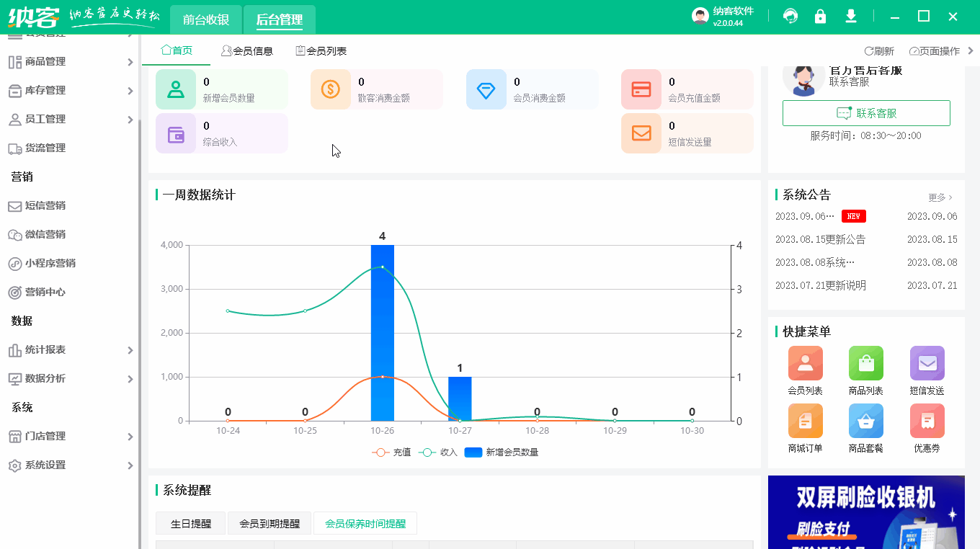The width and height of the screenshot is (980, 549).
Task: Open the 短信发送 quick menu icon
Action: click(927, 370)
